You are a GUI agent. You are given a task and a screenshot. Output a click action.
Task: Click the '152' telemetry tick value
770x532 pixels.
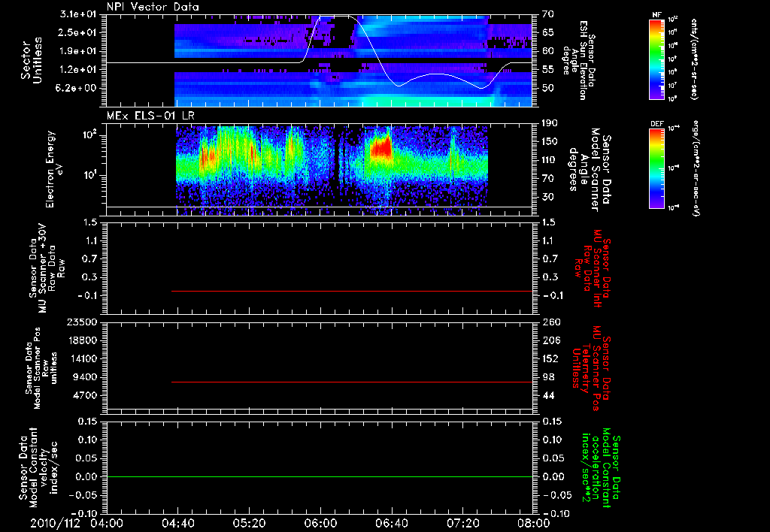point(551,358)
